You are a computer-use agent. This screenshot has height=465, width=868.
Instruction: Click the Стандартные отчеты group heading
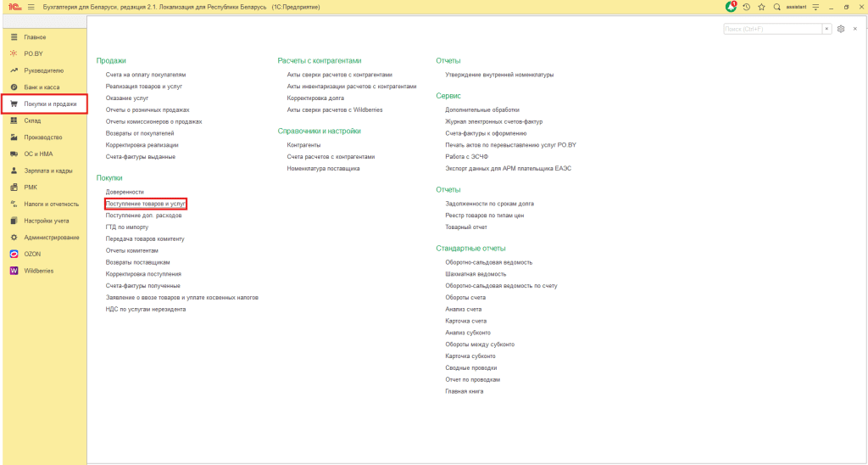point(470,249)
